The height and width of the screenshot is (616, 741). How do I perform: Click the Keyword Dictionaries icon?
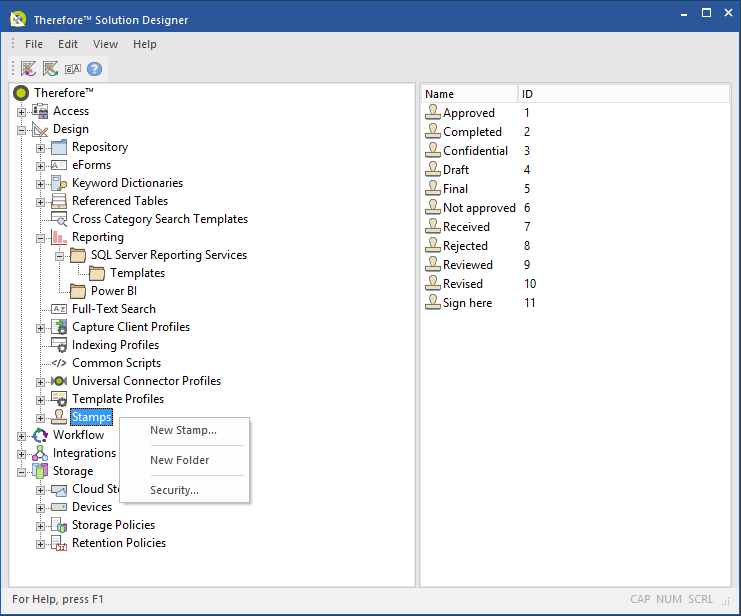(x=59, y=183)
